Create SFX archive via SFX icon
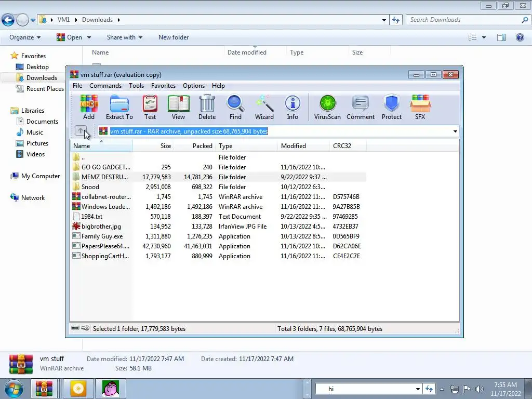The width and height of the screenshot is (532, 399). pyautogui.click(x=420, y=107)
